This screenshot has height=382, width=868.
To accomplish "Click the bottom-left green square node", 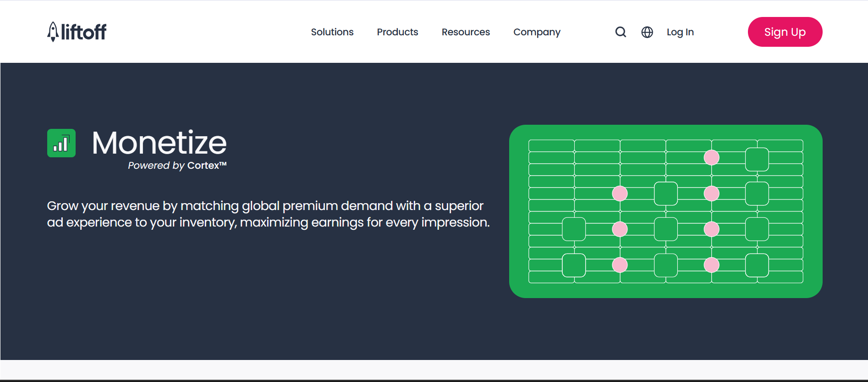I will 574,265.
